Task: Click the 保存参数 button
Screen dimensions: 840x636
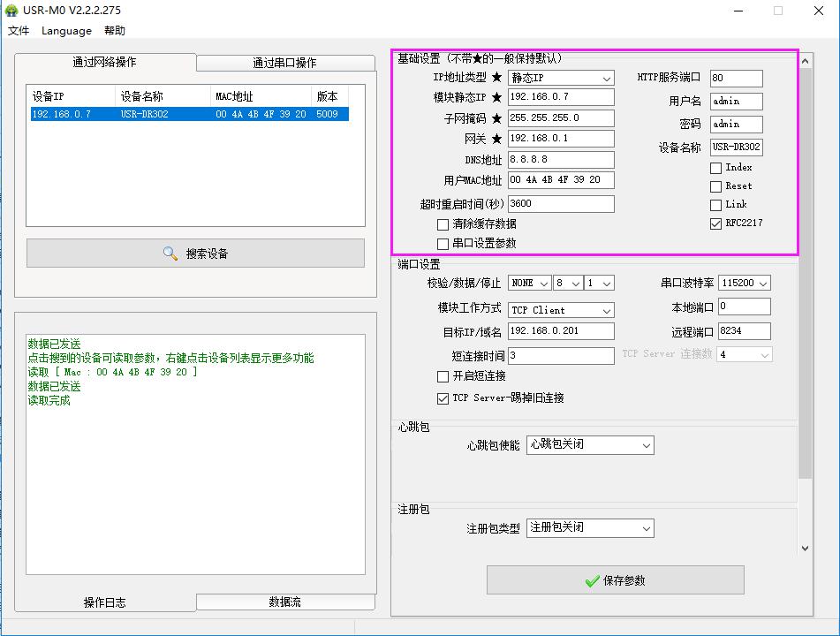Action: pos(615,580)
